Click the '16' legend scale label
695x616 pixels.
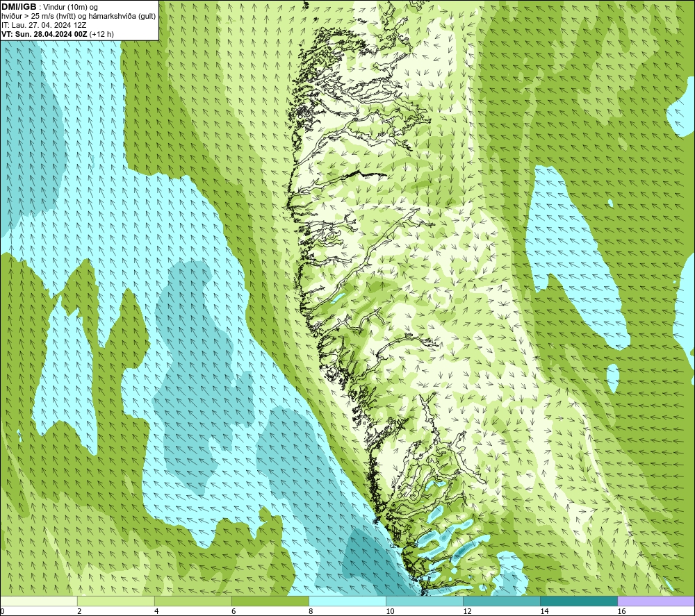tap(621, 612)
